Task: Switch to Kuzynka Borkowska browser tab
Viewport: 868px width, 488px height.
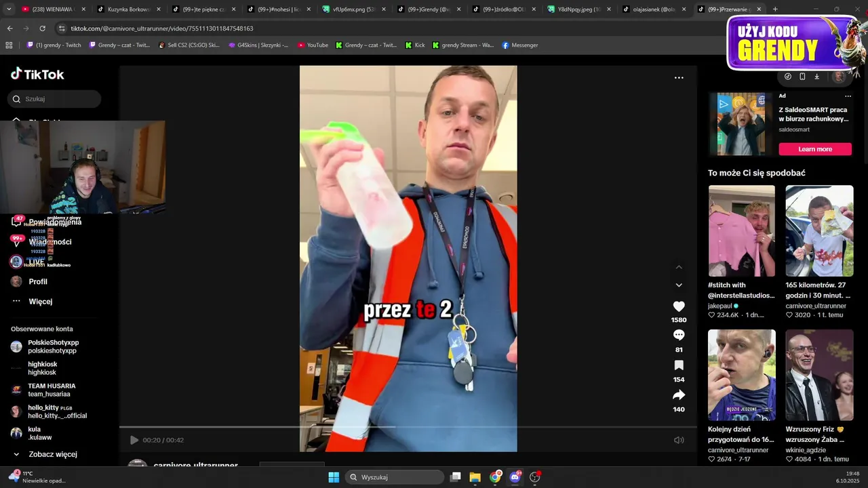Action: pos(129,9)
